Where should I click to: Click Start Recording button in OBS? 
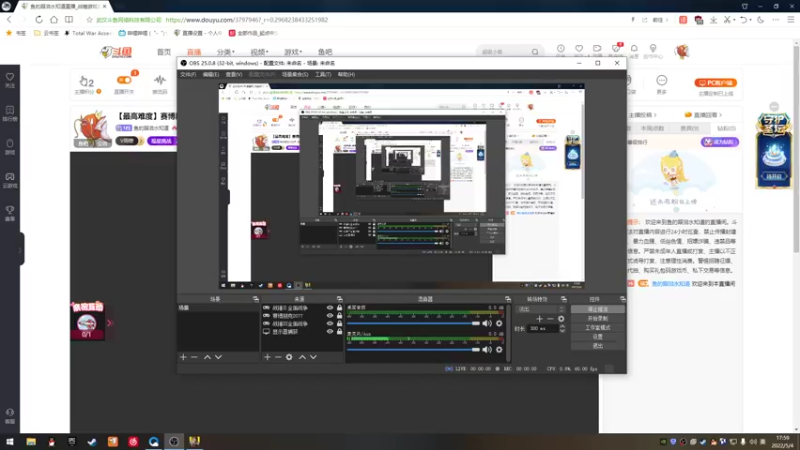coord(597,318)
